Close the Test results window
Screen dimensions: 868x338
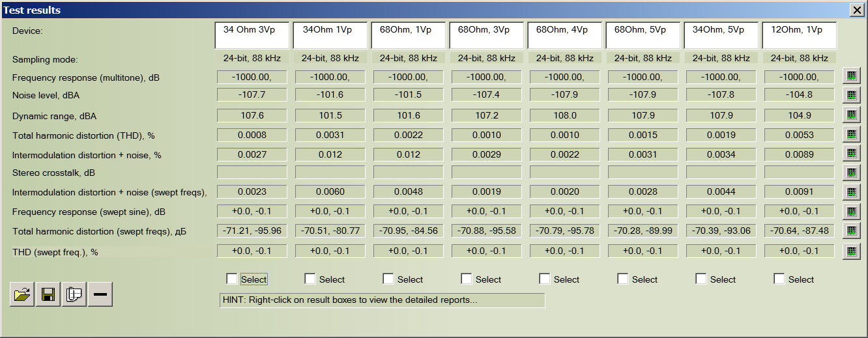click(856, 9)
